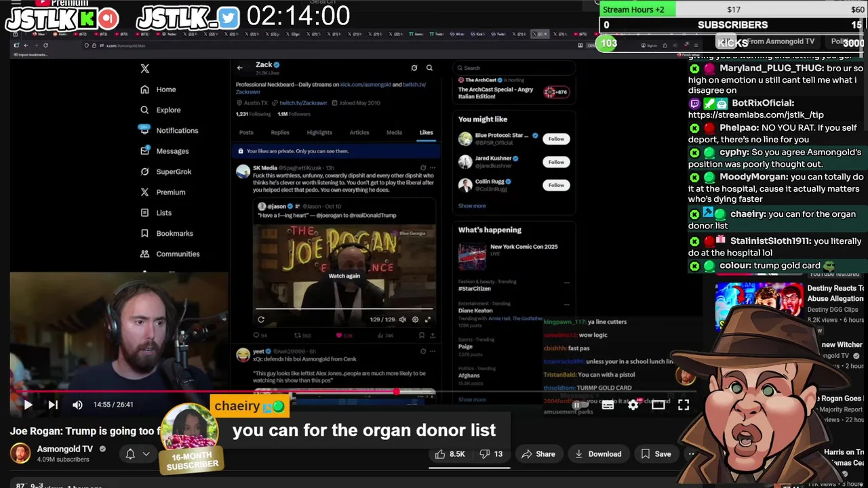The height and width of the screenshot is (488, 868).
Task: Show more under You might like
Action: pos(472,206)
